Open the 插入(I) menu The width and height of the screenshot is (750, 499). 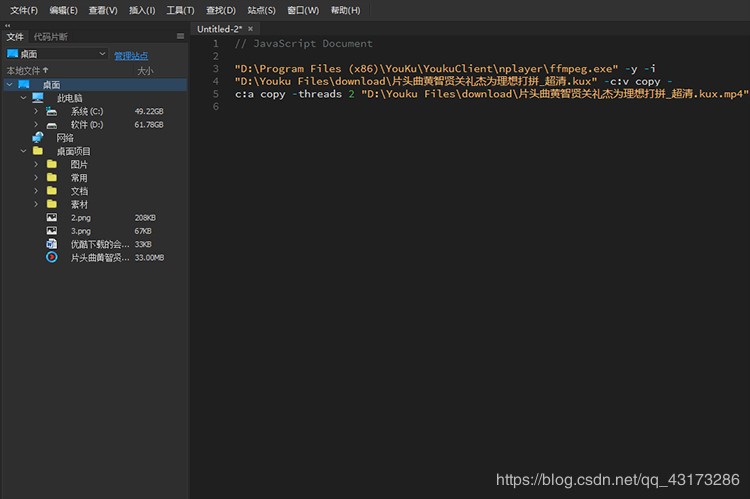tap(142, 10)
